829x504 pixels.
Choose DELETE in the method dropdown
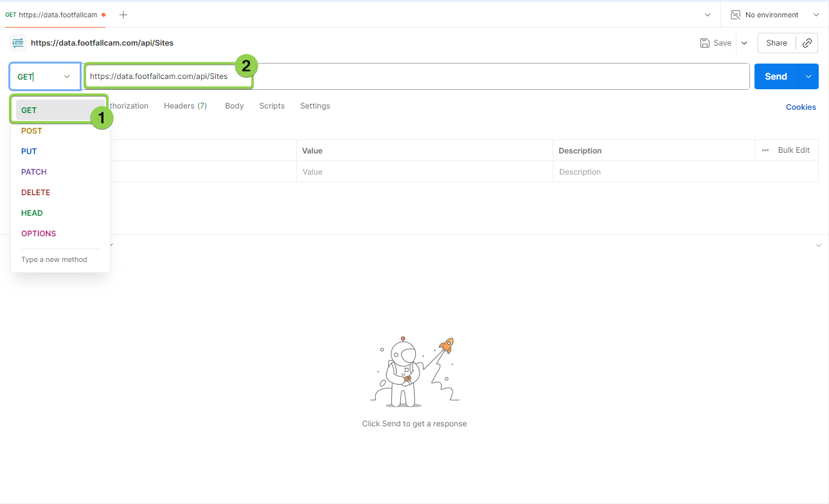click(x=35, y=193)
